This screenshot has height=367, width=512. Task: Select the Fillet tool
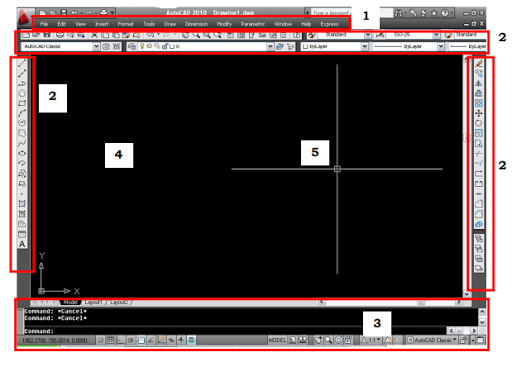479,214
